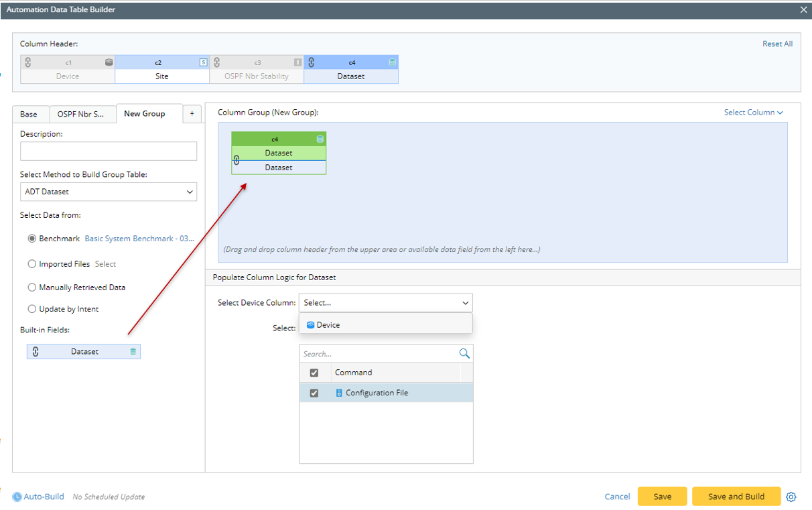Click Select link beside Imported Files
Screen dimensions: 812x510
pos(105,264)
